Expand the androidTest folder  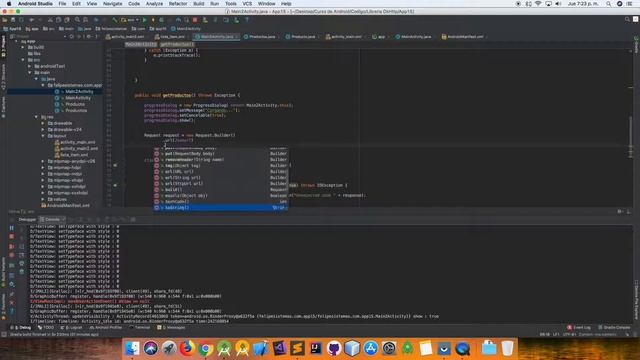pos(29,66)
